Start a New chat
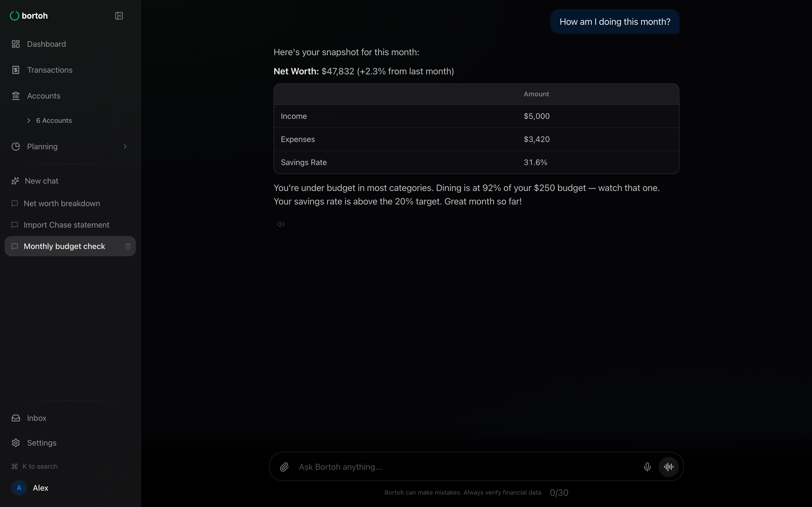 [42, 181]
